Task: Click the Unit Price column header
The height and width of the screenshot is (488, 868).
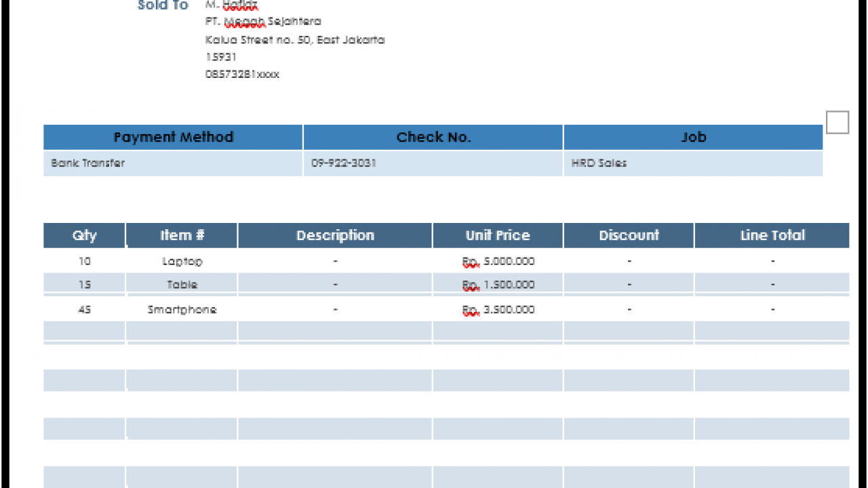Action: (498, 235)
